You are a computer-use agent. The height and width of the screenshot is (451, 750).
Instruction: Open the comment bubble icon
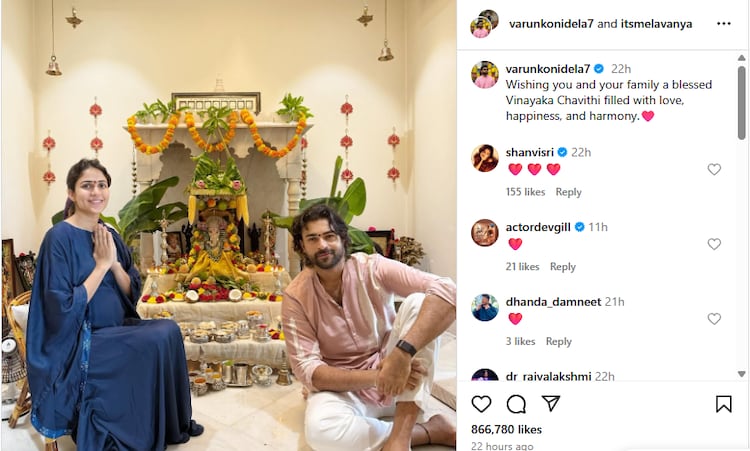[x=516, y=404]
